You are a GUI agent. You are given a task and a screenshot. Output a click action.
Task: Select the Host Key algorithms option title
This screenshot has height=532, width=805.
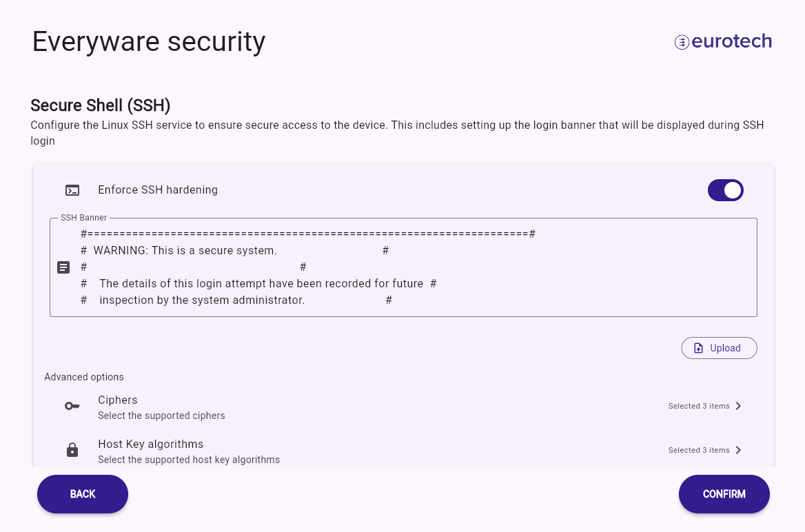click(x=150, y=444)
